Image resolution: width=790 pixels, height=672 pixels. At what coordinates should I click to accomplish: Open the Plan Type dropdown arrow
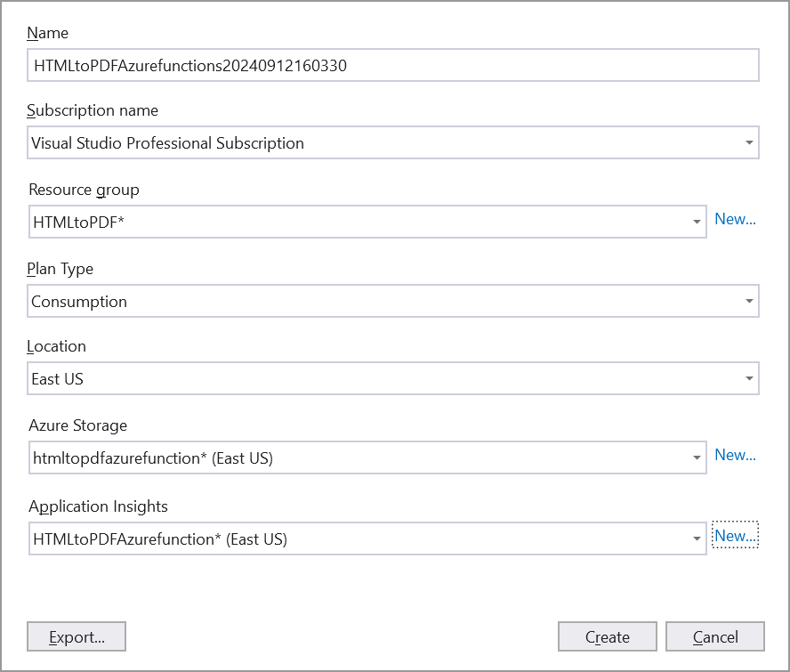point(749,302)
